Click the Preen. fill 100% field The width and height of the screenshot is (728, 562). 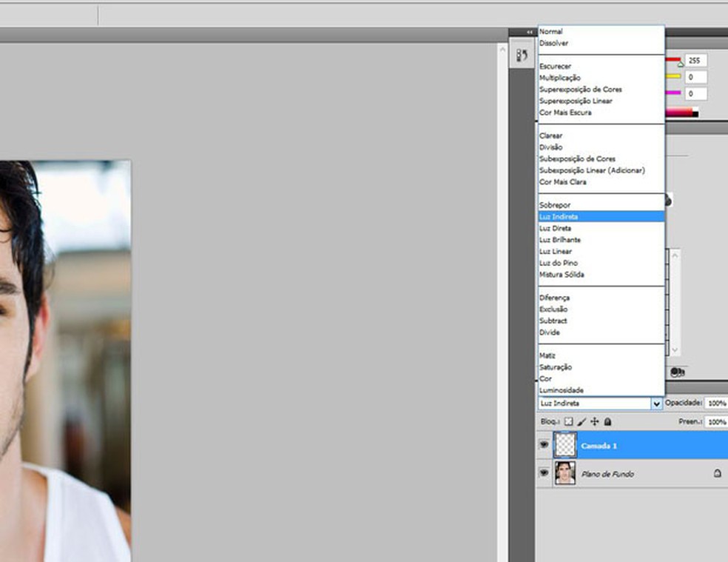716,421
